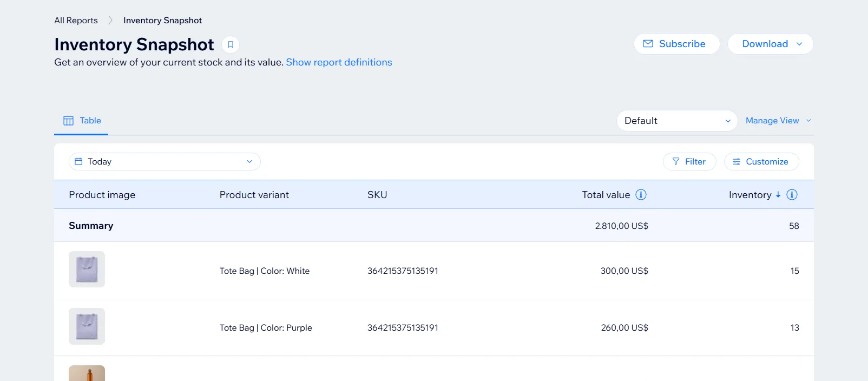Click the Tote Bag Purple product thumbnail
868x381 pixels.
click(87, 326)
